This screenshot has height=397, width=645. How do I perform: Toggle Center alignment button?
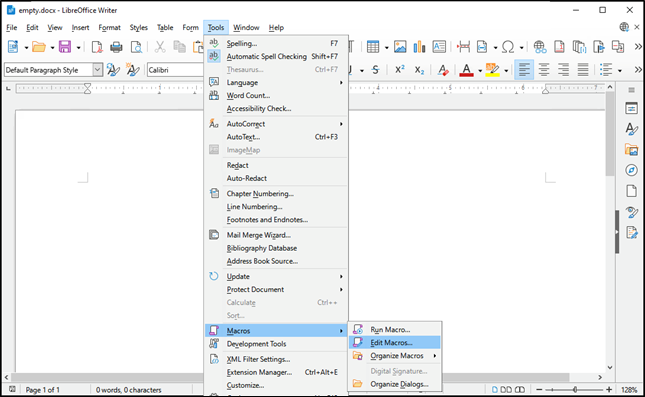tap(544, 70)
